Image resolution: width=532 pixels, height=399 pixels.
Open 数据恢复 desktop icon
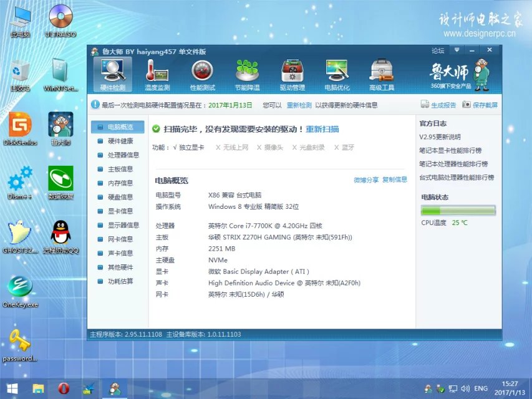[60, 183]
